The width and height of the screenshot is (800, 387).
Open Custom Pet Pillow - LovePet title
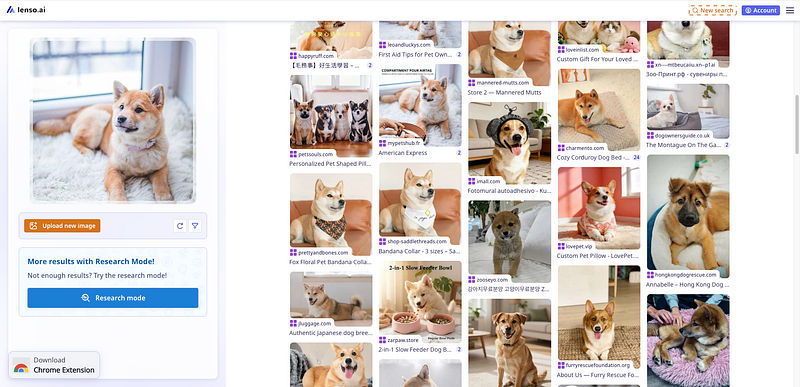(597, 256)
